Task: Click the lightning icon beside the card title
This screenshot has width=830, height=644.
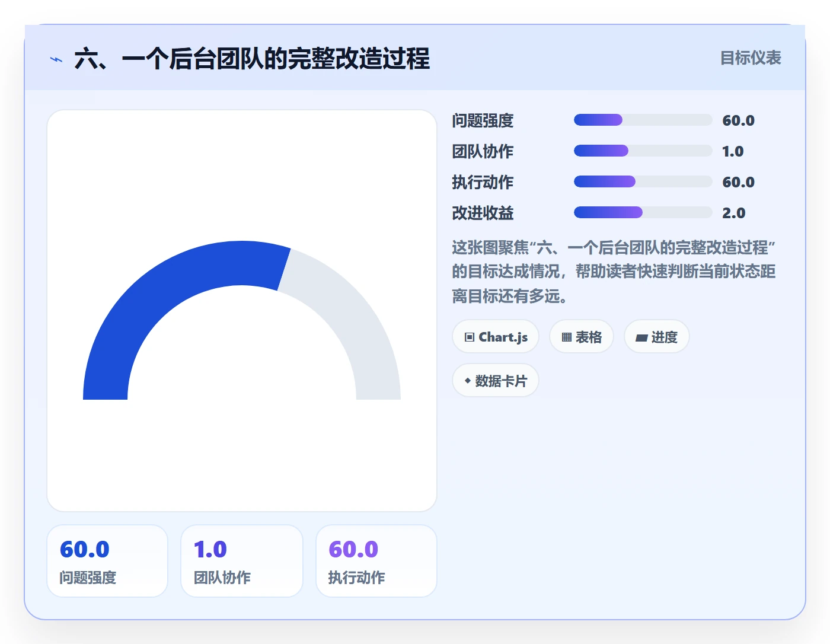Action: point(56,59)
